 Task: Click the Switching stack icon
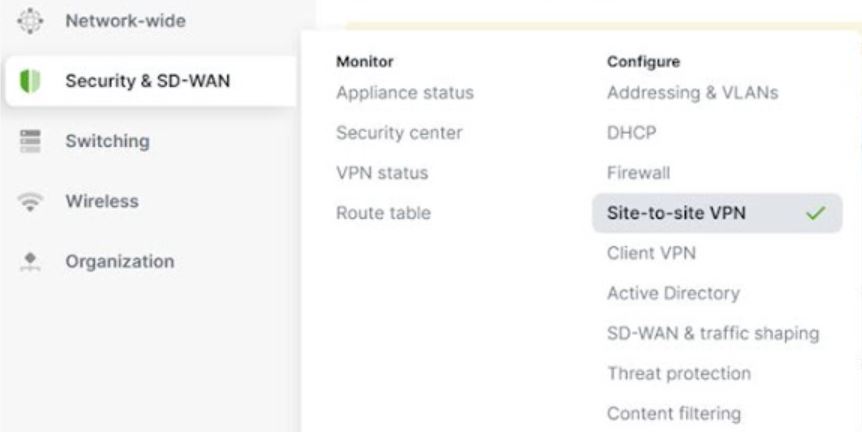click(29, 141)
